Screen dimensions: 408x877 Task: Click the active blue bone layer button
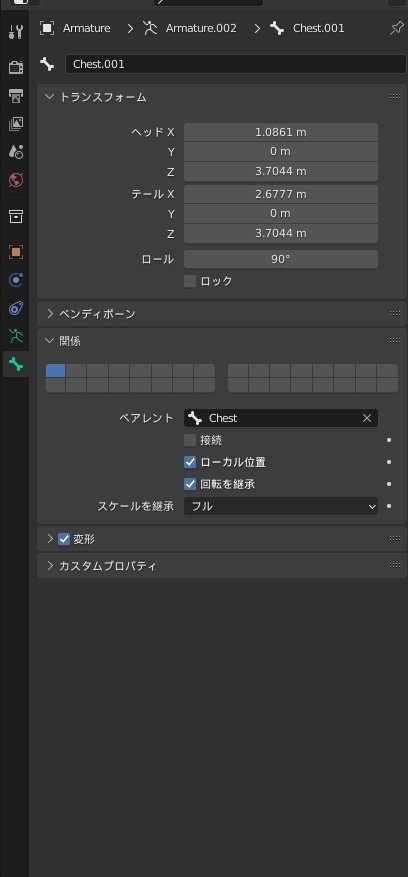pyautogui.click(x=55, y=371)
